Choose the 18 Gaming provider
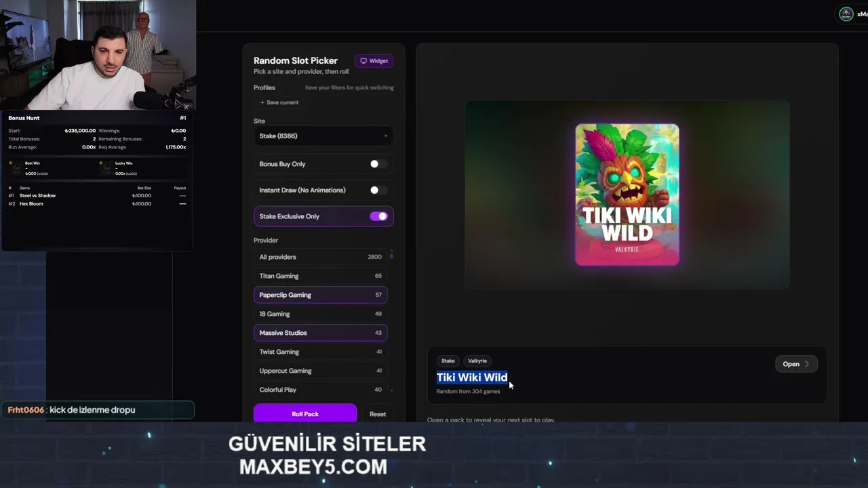 (x=320, y=314)
